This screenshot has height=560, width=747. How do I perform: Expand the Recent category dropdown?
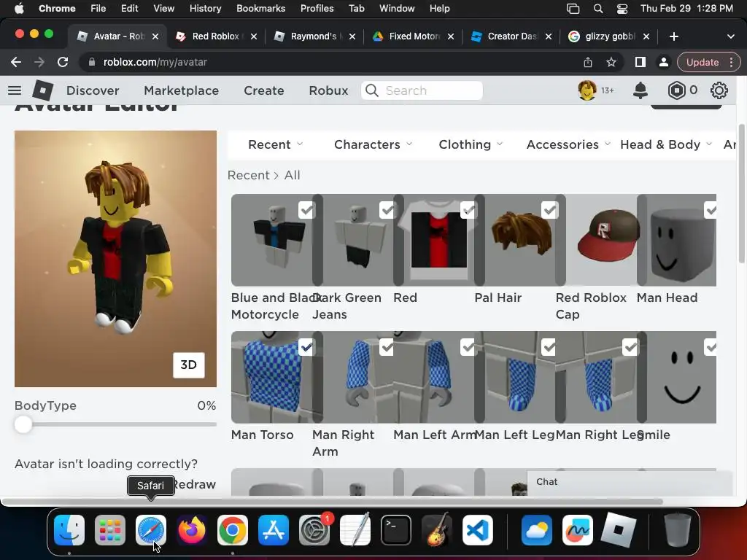pos(275,144)
